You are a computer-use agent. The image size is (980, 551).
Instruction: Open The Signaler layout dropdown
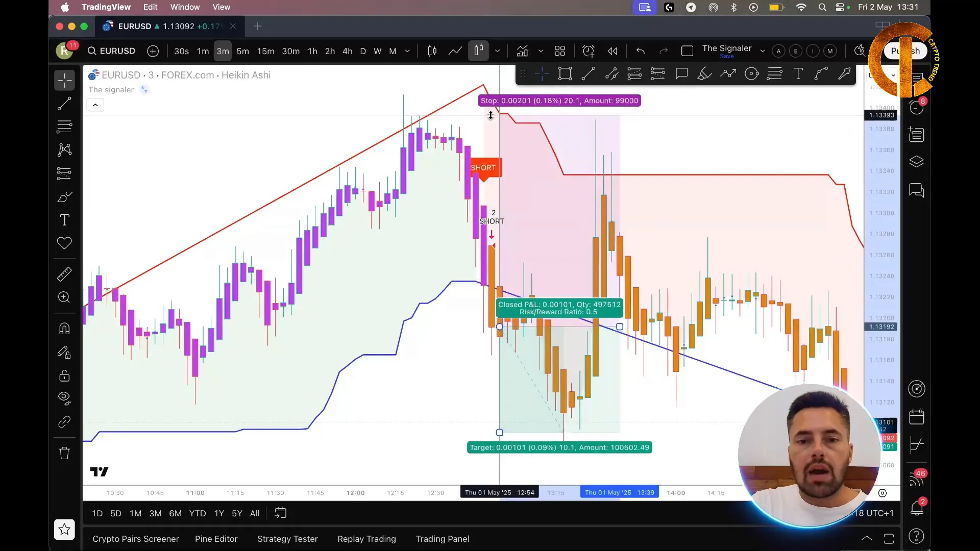[763, 51]
